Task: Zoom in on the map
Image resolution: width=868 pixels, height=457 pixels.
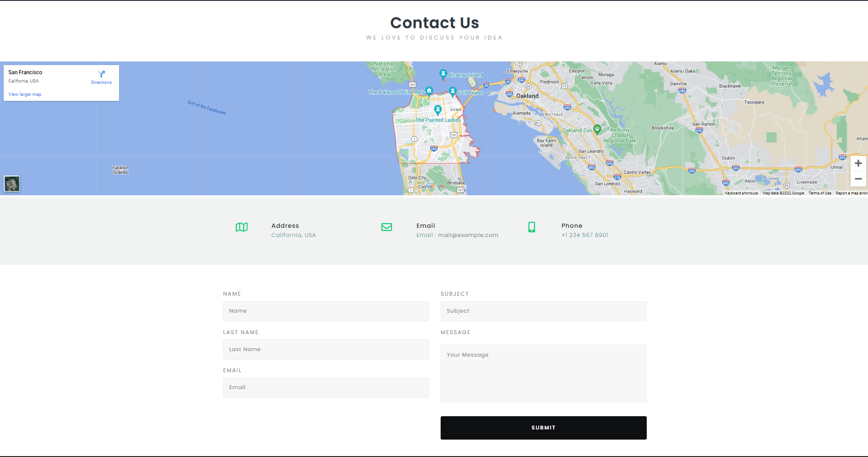Action: 858,163
